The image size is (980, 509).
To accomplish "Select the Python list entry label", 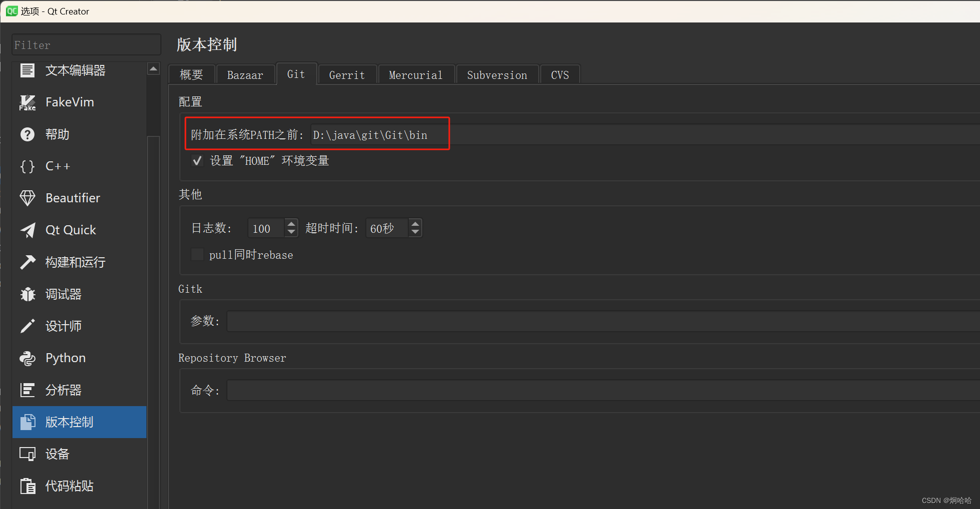I will click(65, 358).
